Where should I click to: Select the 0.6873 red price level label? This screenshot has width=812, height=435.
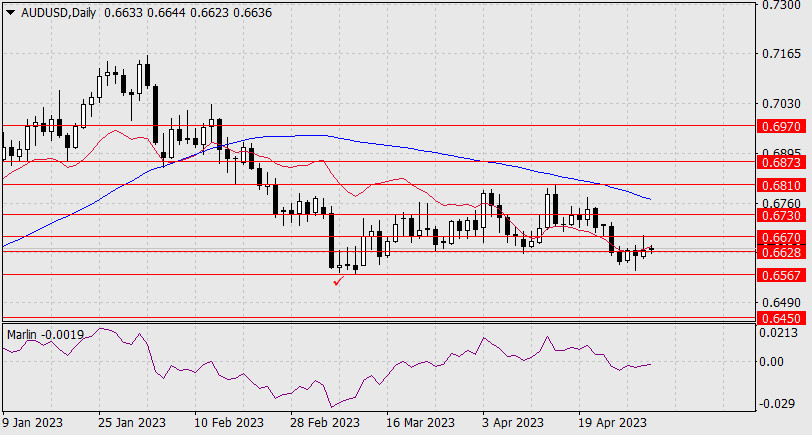click(x=781, y=162)
